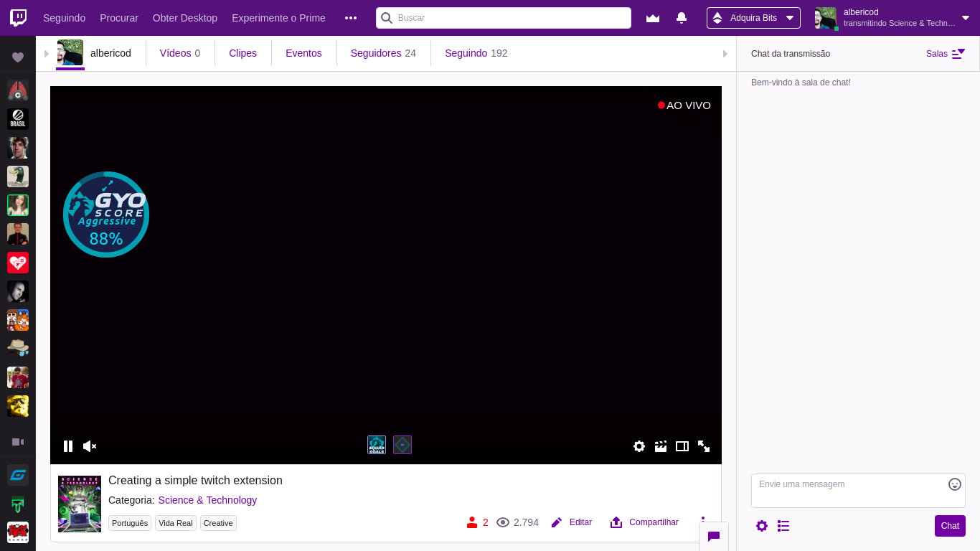
Task: Pause the live stream
Action: click(68, 446)
